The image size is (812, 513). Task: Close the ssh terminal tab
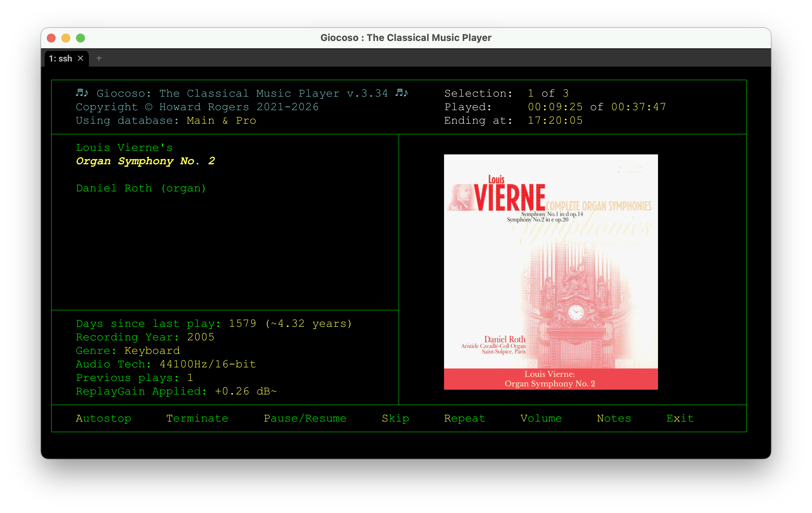click(x=81, y=58)
